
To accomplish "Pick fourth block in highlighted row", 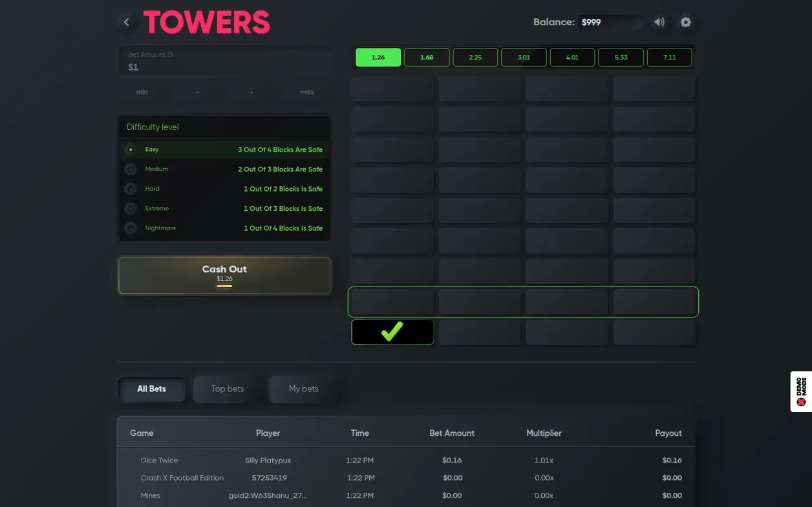I will (654, 302).
